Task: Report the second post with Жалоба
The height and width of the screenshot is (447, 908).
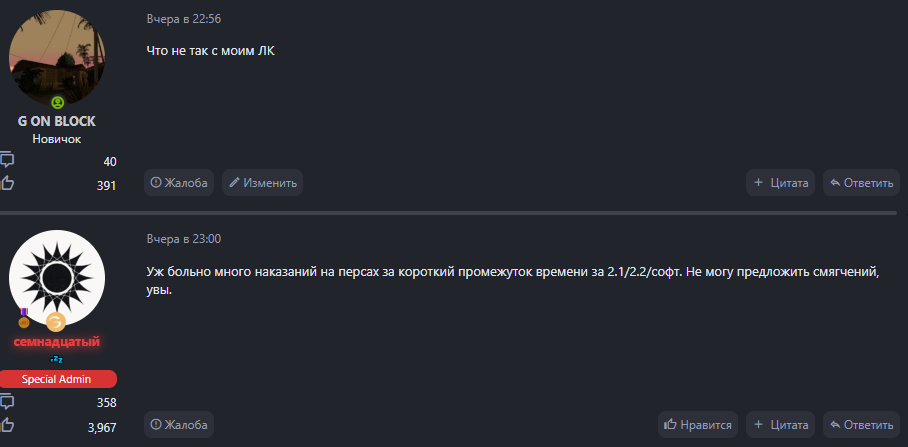Action: click(179, 425)
